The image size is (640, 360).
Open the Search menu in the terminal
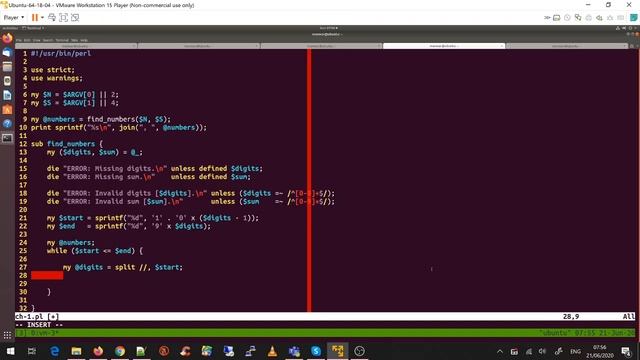tap(48, 40)
